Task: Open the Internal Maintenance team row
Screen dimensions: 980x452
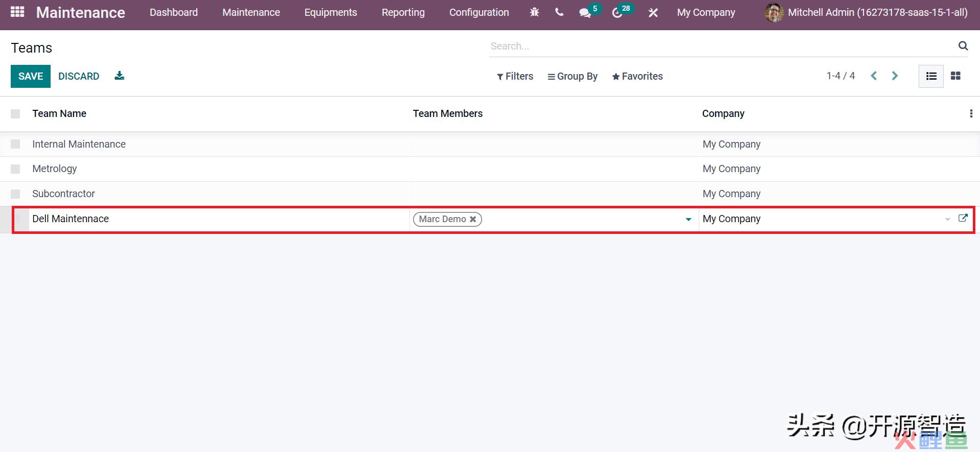Action: 79,144
